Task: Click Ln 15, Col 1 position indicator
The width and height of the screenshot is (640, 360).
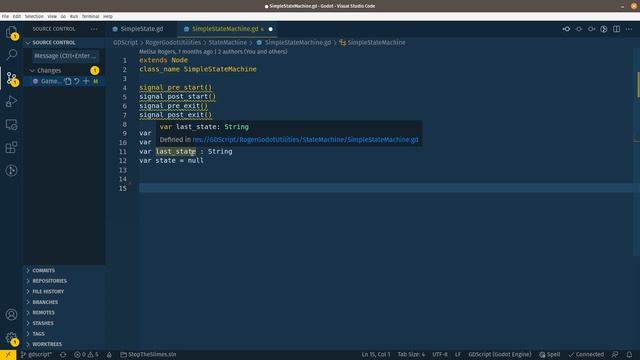Action: pyautogui.click(x=376, y=355)
